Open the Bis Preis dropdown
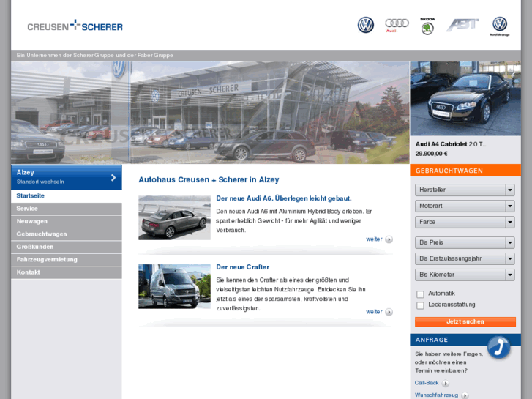 [465, 242]
